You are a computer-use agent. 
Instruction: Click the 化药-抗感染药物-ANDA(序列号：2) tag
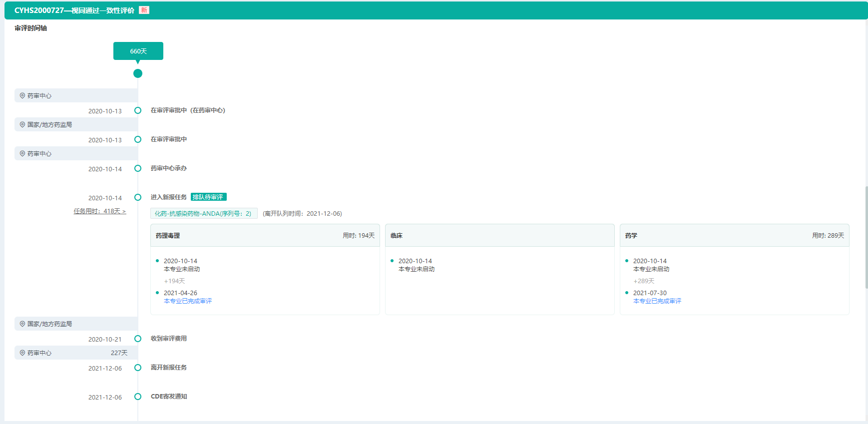(x=204, y=214)
